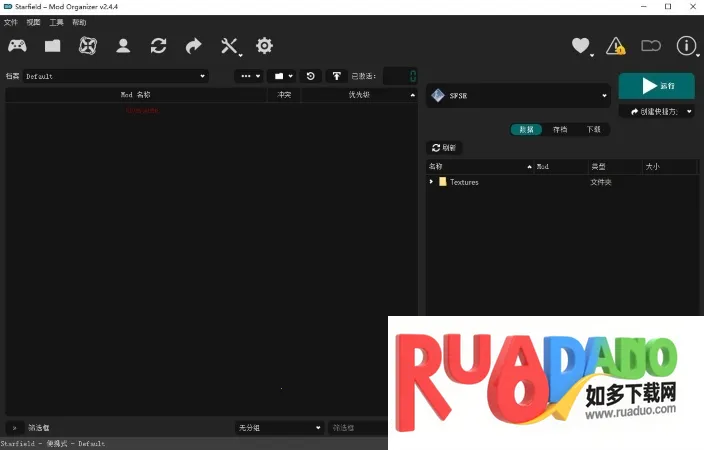
Task: Click the Help info icon
Action: tap(686, 45)
